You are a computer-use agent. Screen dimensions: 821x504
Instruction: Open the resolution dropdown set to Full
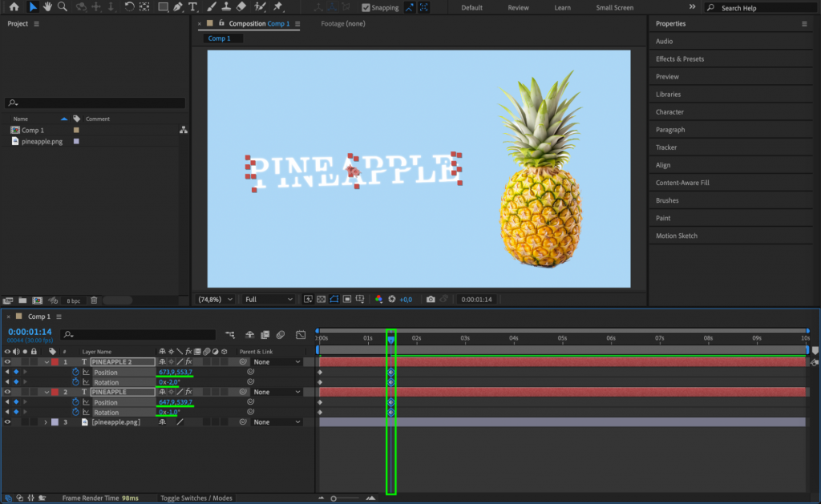click(x=266, y=298)
